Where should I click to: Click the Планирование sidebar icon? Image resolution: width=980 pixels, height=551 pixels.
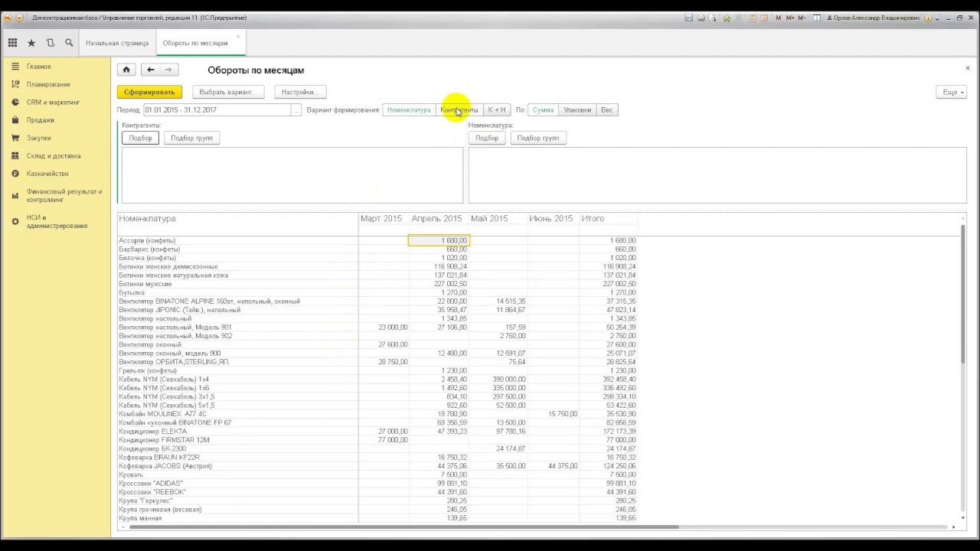tap(15, 84)
